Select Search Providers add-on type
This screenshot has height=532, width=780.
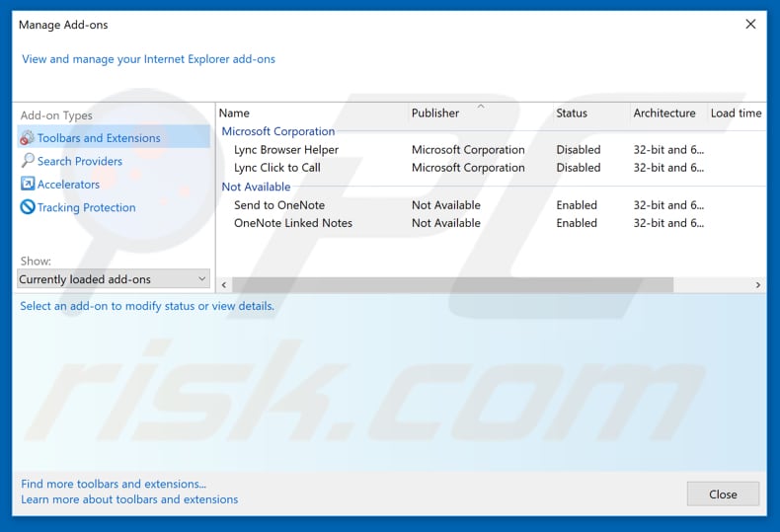[80, 161]
